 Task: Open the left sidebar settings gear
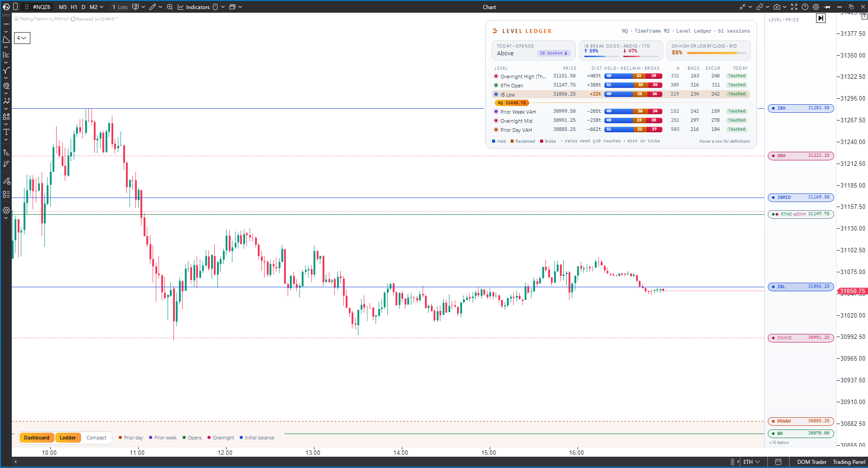[6, 210]
